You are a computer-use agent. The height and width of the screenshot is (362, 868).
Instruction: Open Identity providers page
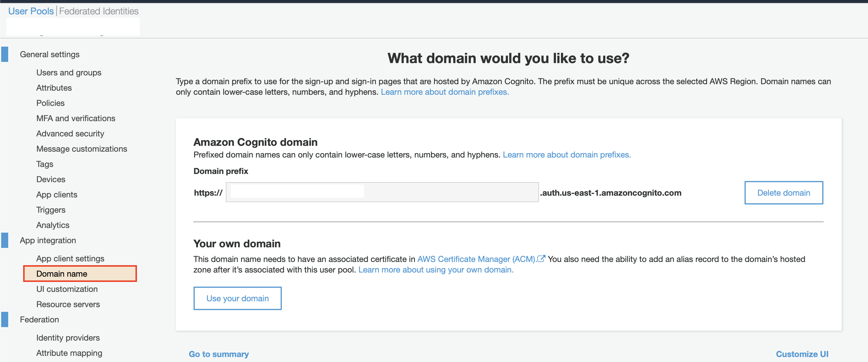[x=68, y=338]
